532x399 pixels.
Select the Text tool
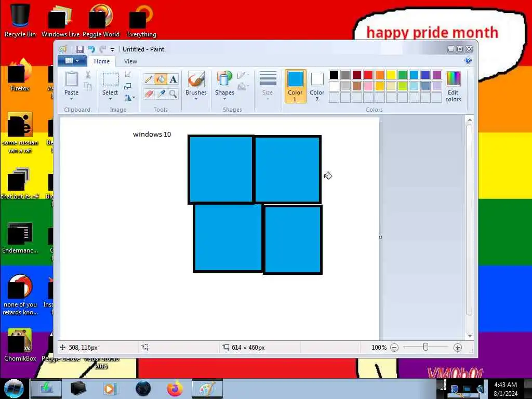point(174,79)
